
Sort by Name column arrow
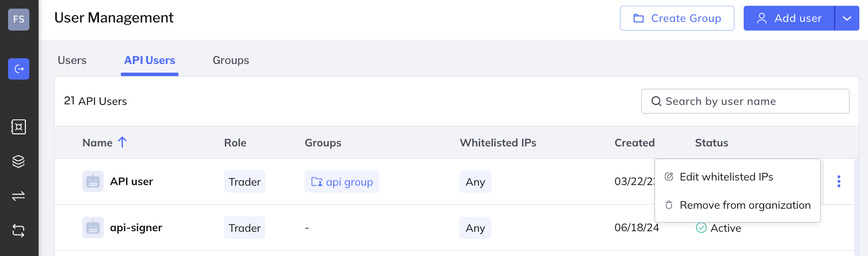(x=122, y=142)
